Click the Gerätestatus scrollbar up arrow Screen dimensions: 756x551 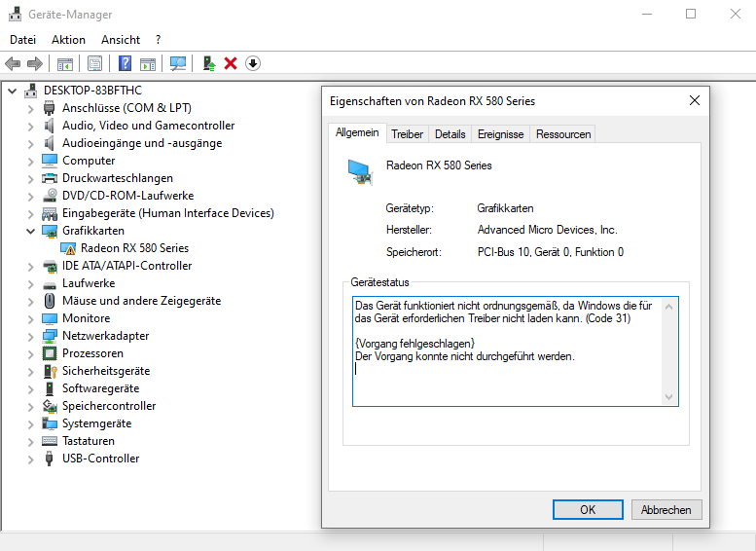pyautogui.click(x=668, y=307)
